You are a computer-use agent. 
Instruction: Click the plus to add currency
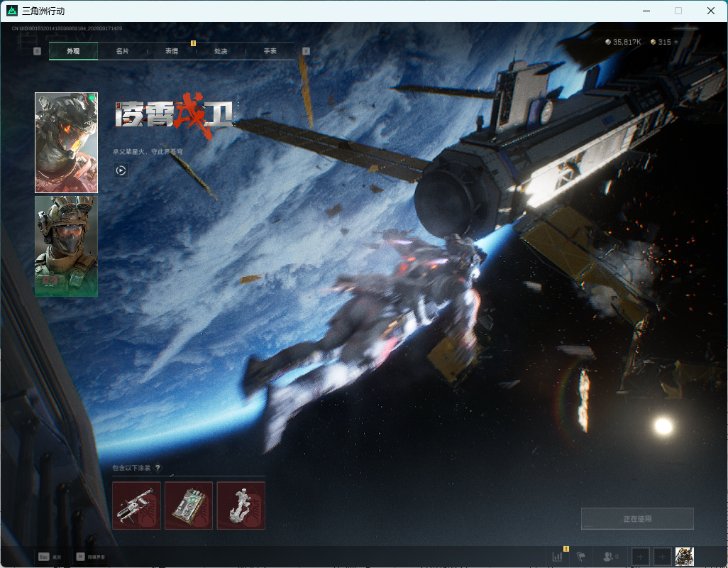coord(676,42)
